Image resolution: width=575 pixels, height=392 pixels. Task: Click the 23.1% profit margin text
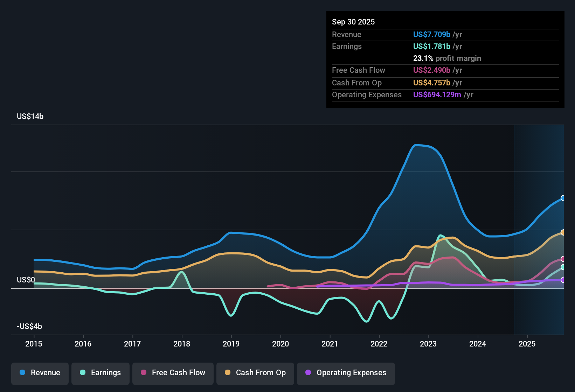(x=447, y=58)
